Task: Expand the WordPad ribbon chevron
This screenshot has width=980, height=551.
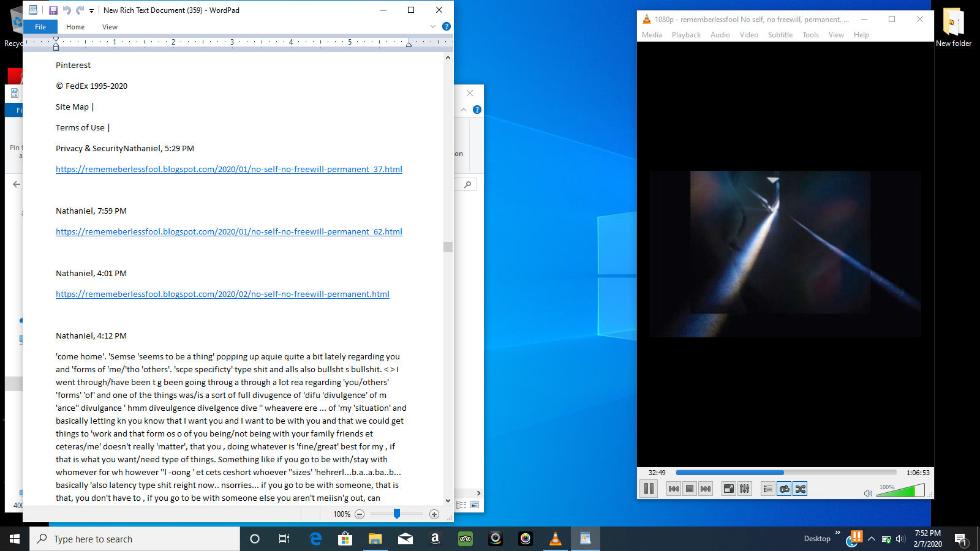Action: (433, 26)
